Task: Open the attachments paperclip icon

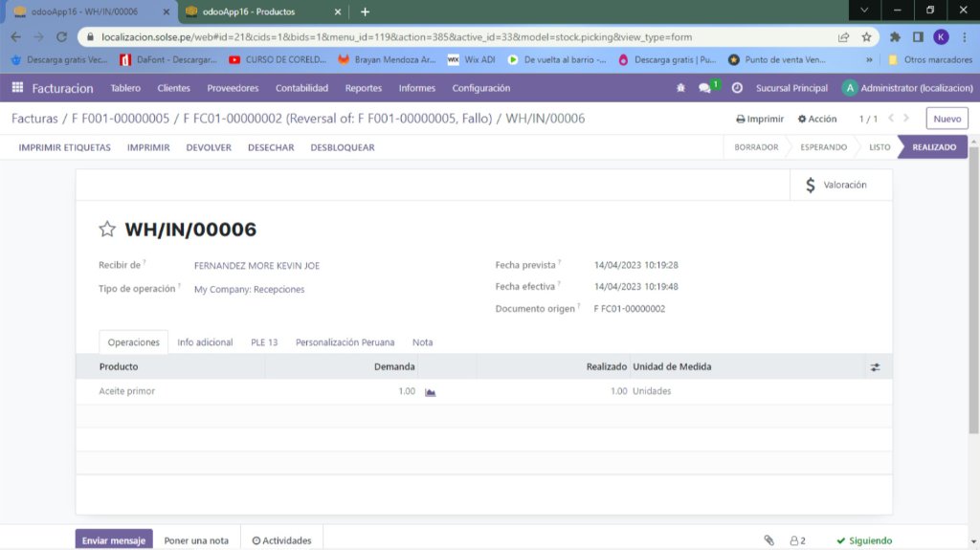Action: coord(768,540)
